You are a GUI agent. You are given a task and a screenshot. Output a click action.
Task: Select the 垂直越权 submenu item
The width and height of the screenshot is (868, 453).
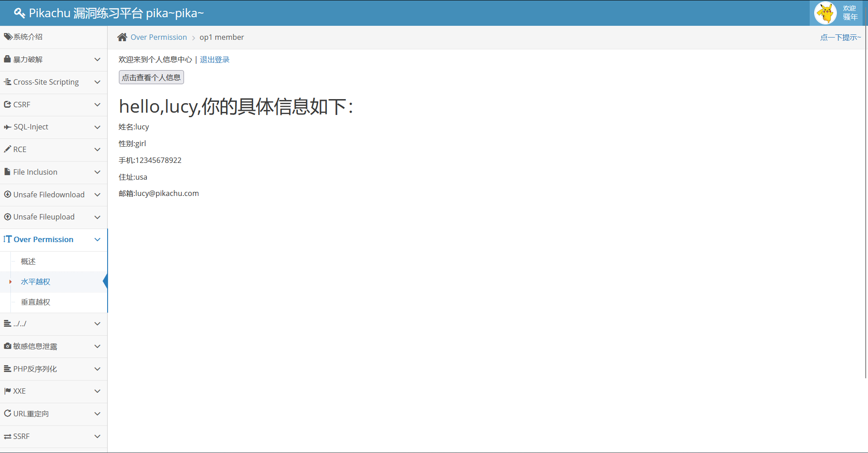[35, 302]
